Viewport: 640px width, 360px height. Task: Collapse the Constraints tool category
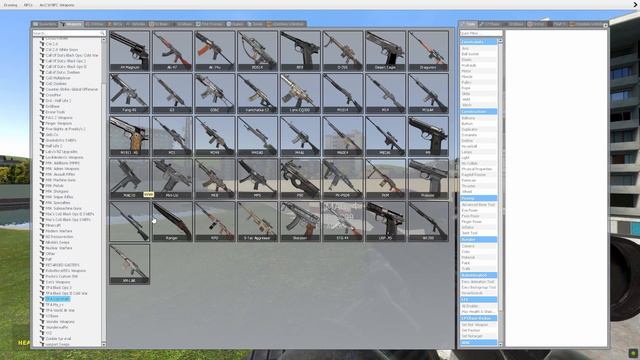(x=478, y=42)
